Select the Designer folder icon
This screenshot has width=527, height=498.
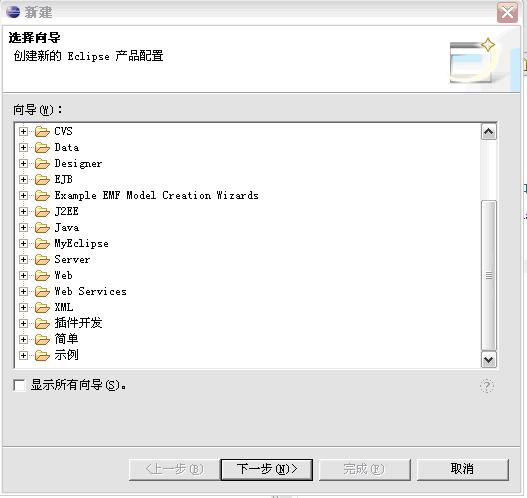pos(42,164)
